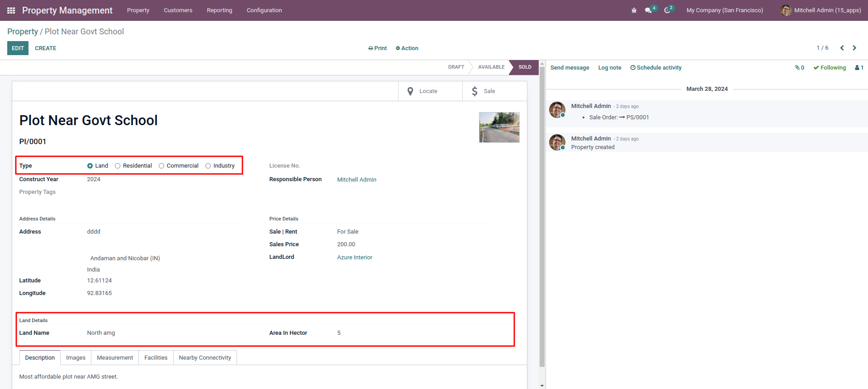Viewport: 868px width, 389px height.
Task: Open attachments paperclip counter
Action: [799, 68]
